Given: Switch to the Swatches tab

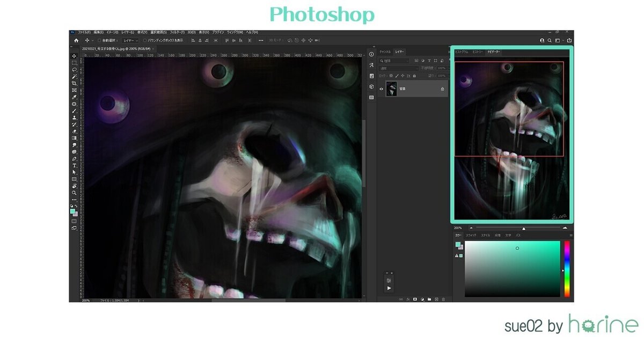Looking at the screenshot, I should (x=471, y=235).
